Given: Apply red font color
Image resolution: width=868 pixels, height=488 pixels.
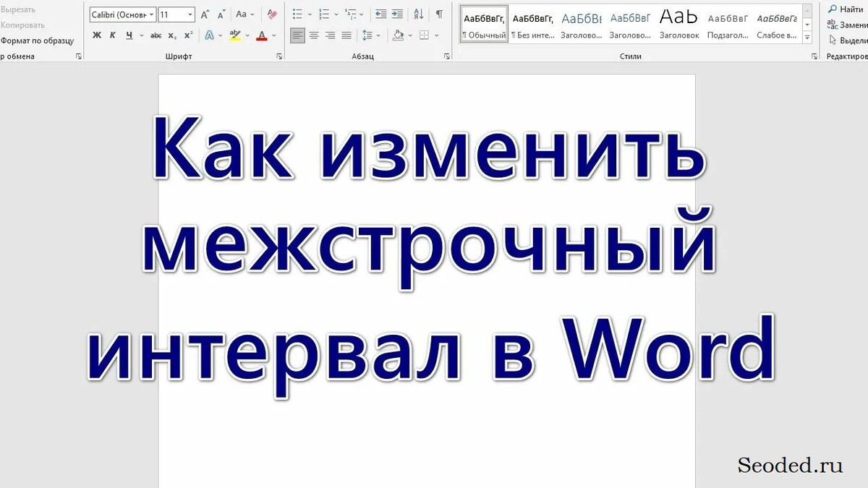Looking at the screenshot, I should [x=262, y=35].
